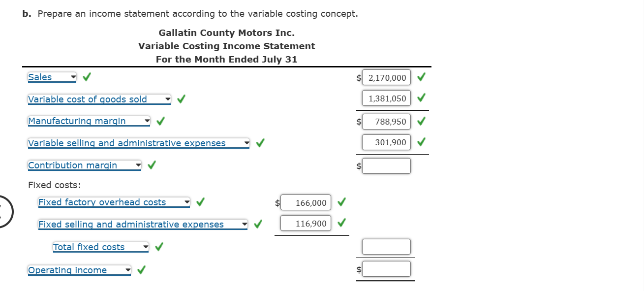Click the checkmark after Contribution margin
The height and width of the screenshot is (291, 644).
(151, 165)
